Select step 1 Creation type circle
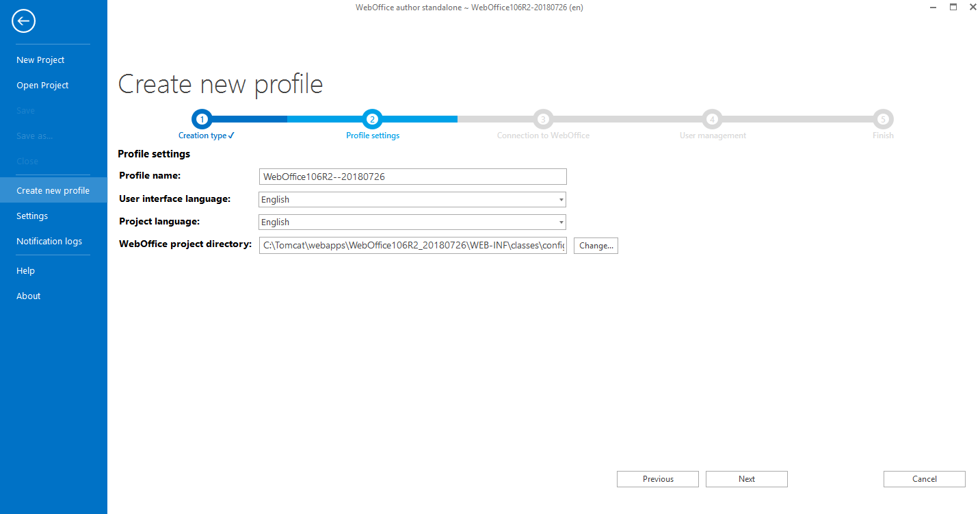Viewport: 980px width, 514px height. [x=201, y=118]
